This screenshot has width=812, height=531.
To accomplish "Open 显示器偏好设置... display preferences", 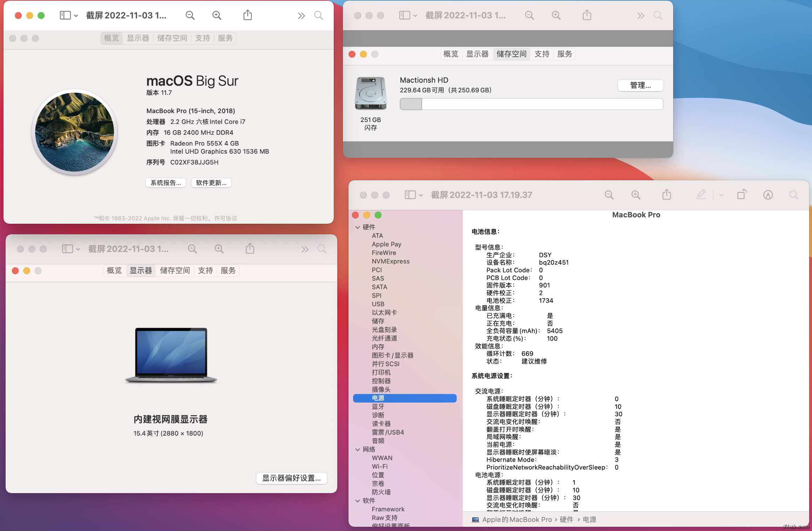I will coord(291,478).
